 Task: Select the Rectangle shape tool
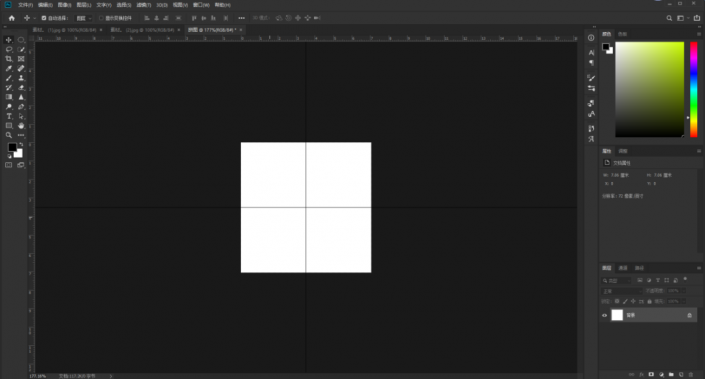[x=9, y=126]
